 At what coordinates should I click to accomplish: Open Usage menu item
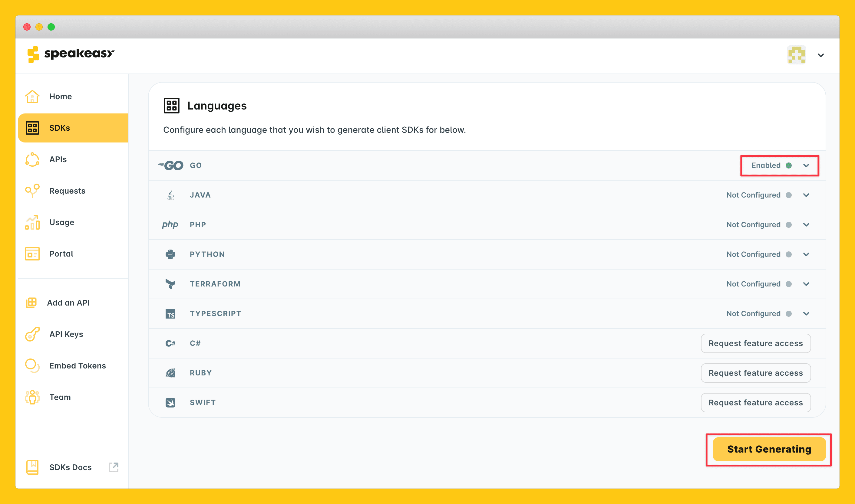[73, 222]
